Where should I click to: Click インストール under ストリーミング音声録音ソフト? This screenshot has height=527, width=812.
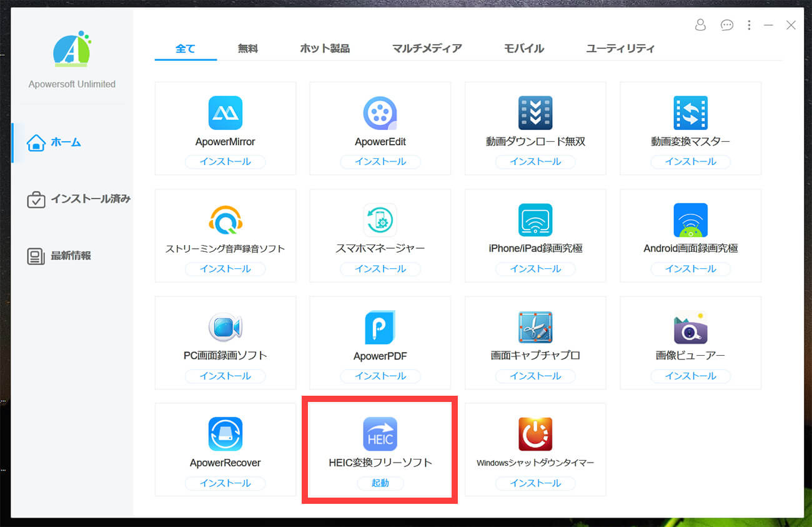(225, 269)
